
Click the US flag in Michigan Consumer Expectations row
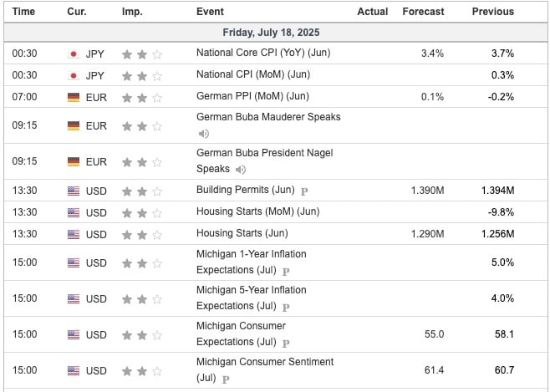point(74,335)
